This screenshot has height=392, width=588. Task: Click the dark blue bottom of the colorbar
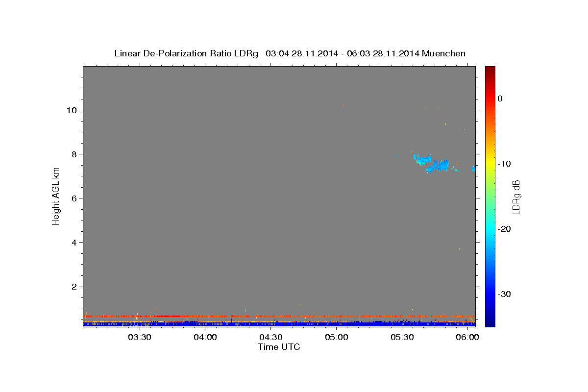click(x=490, y=321)
